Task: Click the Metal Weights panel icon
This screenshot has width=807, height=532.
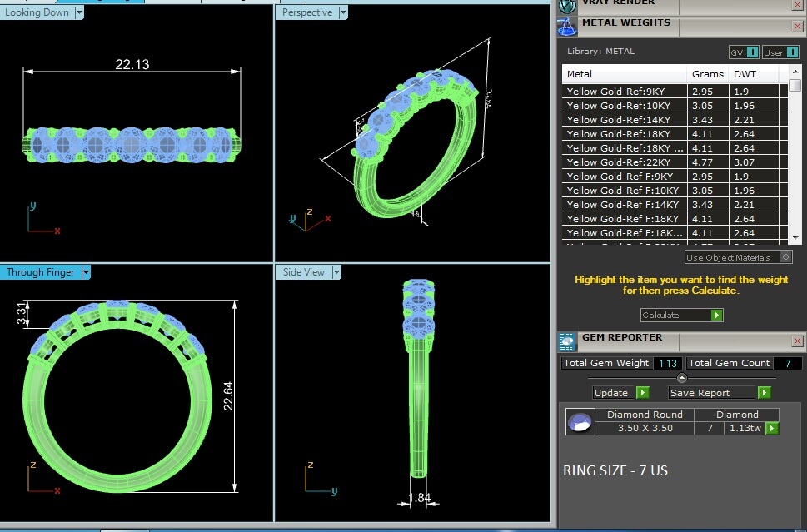Action: [x=567, y=27]
